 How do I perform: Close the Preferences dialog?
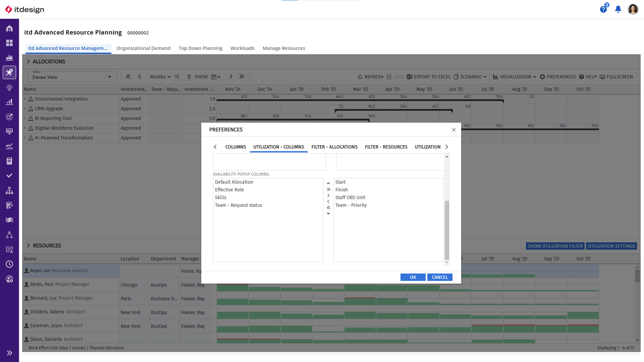pos(454,130)
